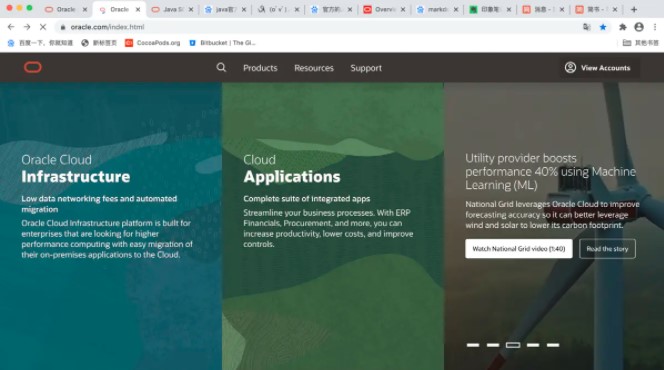Viewport: 664px width, 370px height.
Task: Switch to the 简书 tab
Action: coord(595,9)
